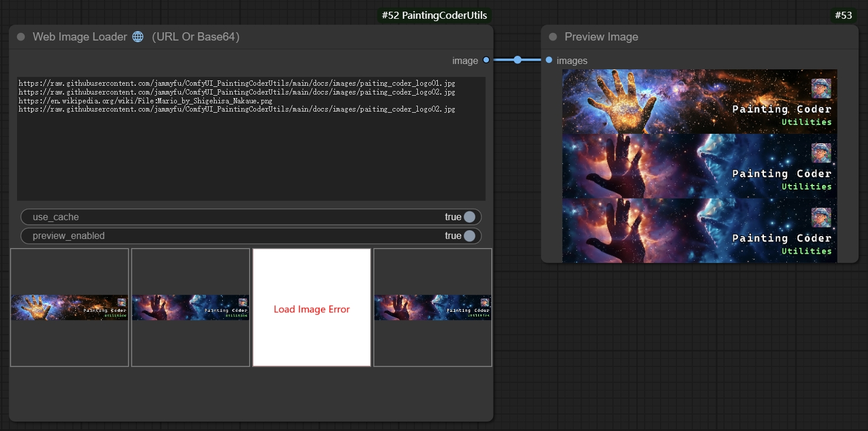Image resolution: width=868 pixels, height=431 pixels.
Task: Open the first thumbnail with the golden hand
Action: (x=69, y=307)
